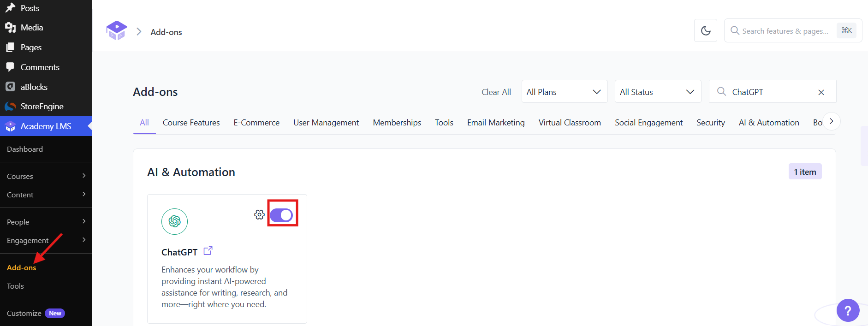Disable the ChatGPT add-on toggle
The width and height of the screenshot is (868, 326).
281,215
